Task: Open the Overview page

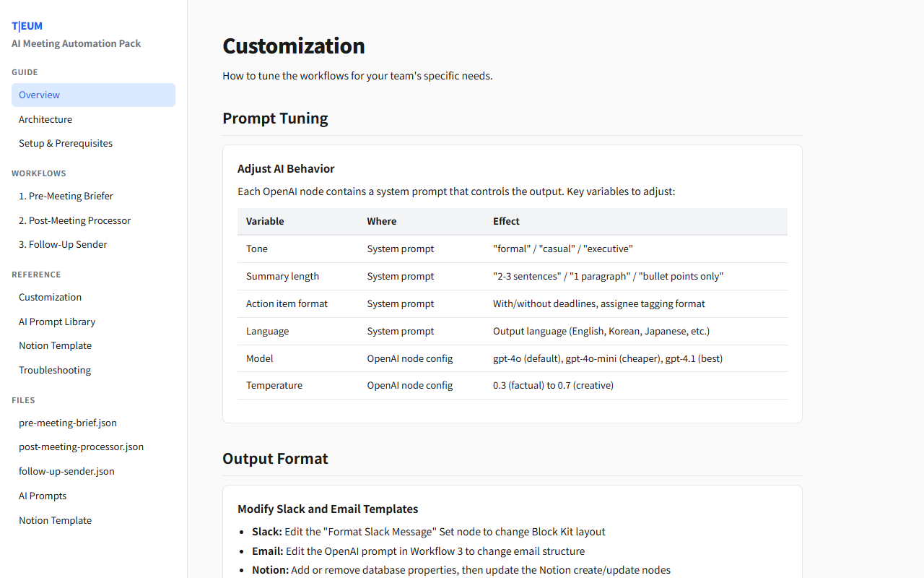Action: (x=39, y=95)
